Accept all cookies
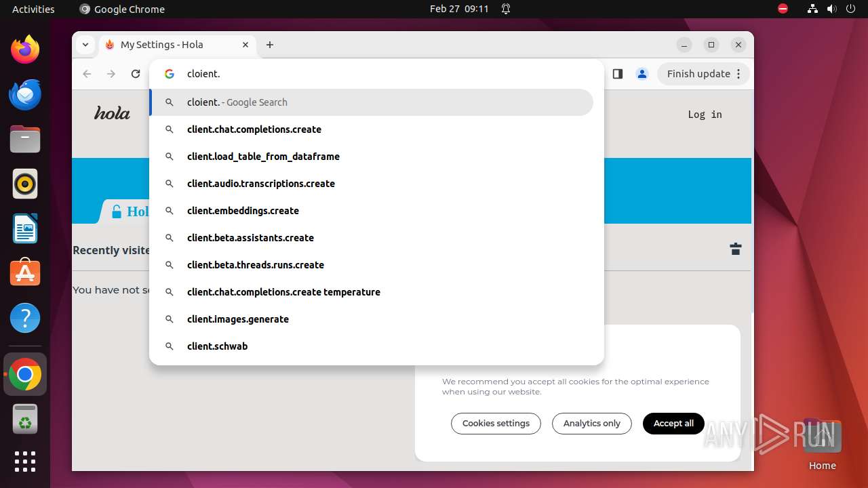This screenshot has width=868, height=488. pos(673,424)
